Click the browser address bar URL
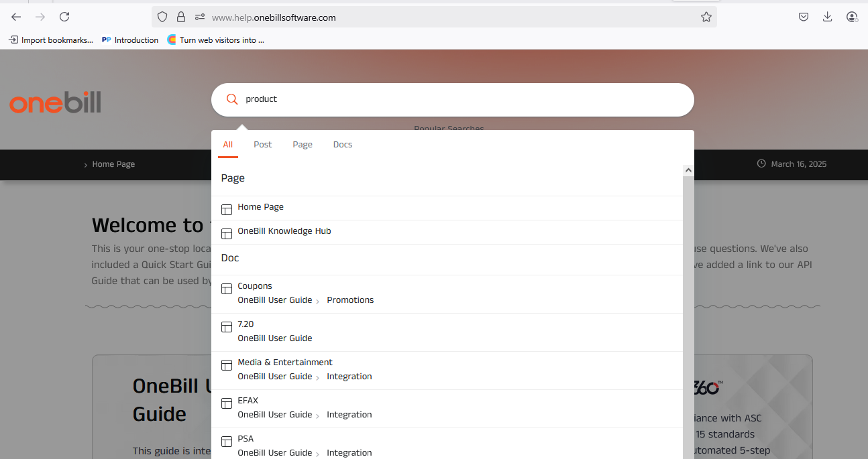 click(x=274, y=17)
